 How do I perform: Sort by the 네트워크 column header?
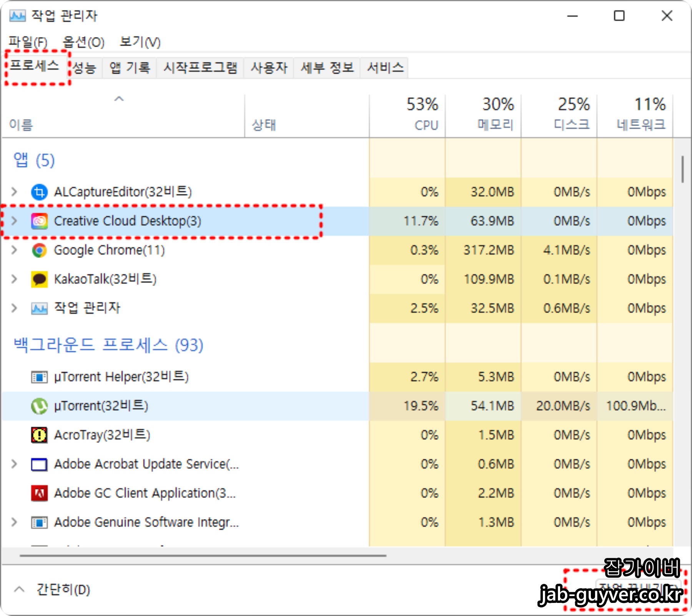[635, 116]
